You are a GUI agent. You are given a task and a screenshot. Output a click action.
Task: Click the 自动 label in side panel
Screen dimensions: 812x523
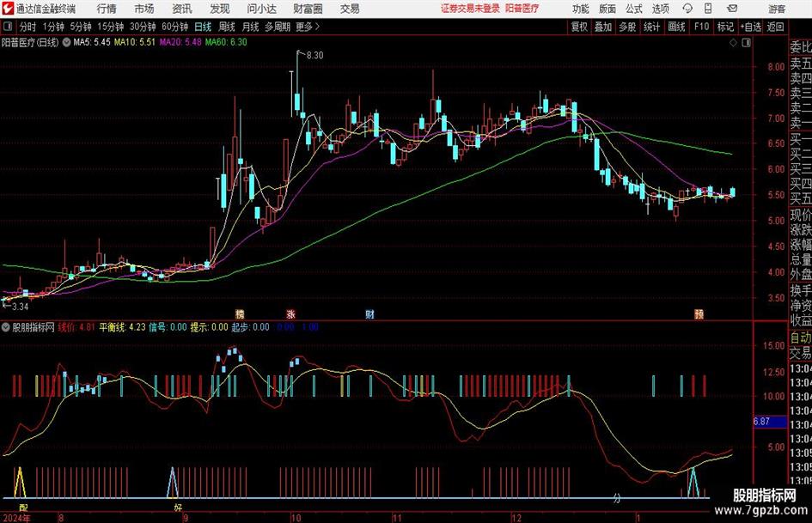(800, 338)
